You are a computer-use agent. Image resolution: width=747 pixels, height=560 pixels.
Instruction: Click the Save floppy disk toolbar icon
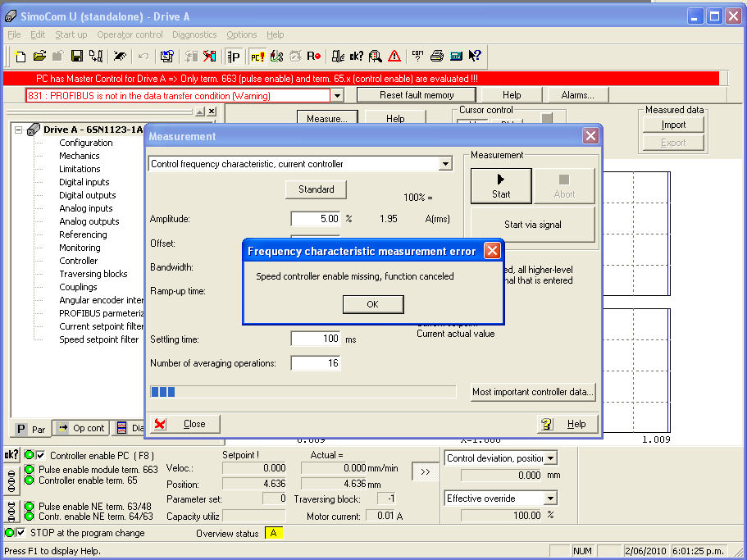(x=77, y=57)
